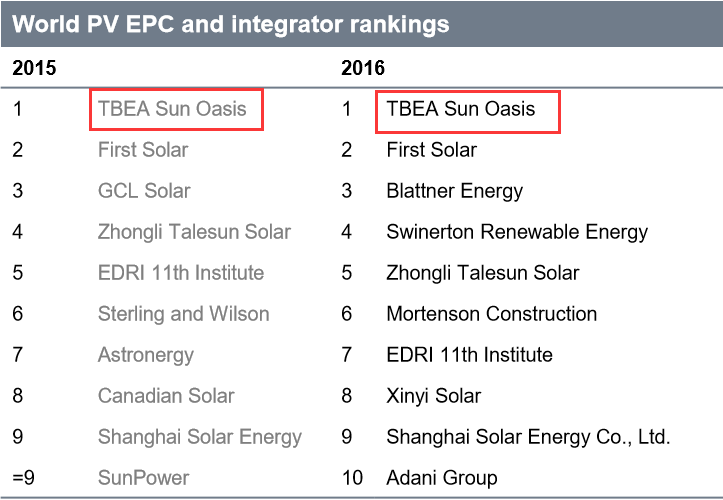Screen dimensions: 723x500
Task: Click Zhongli Talesun Solar ranked 4 in 2015
Action: coord(194,232)
